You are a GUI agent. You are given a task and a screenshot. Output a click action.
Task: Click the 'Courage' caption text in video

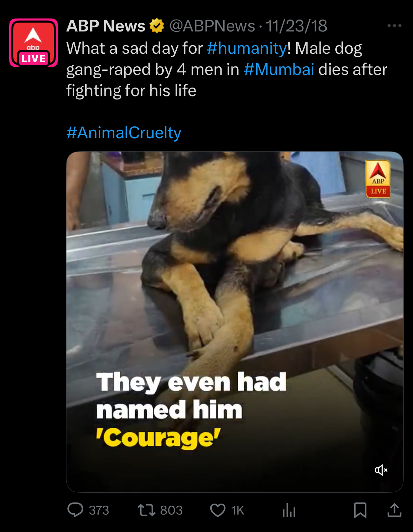pos(159,438)
